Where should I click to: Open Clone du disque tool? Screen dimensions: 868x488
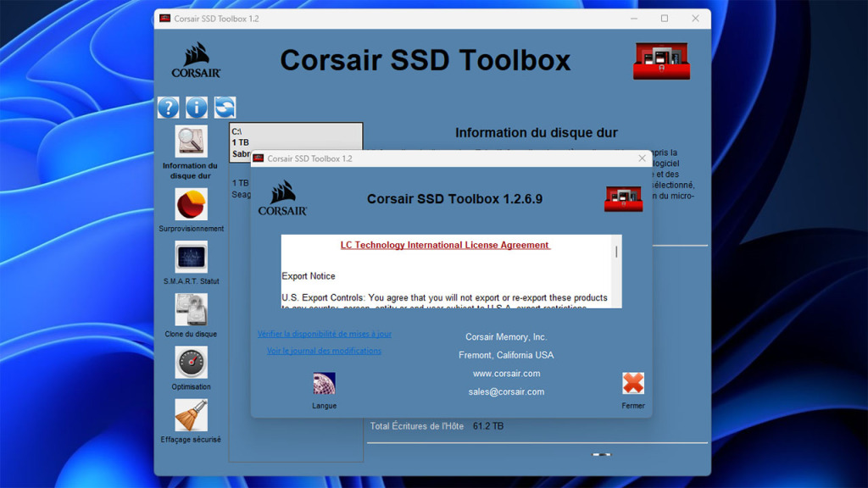click(x=191, y=309)
